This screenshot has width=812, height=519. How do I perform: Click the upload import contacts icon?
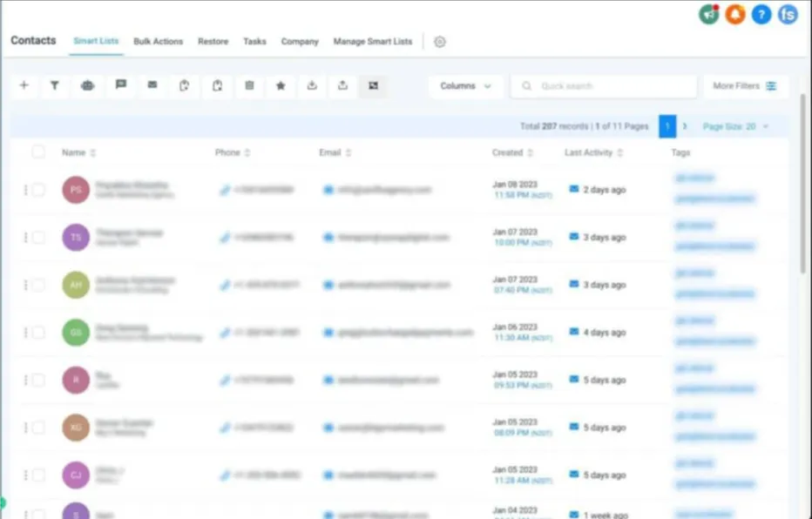click(x=342, y=85)
